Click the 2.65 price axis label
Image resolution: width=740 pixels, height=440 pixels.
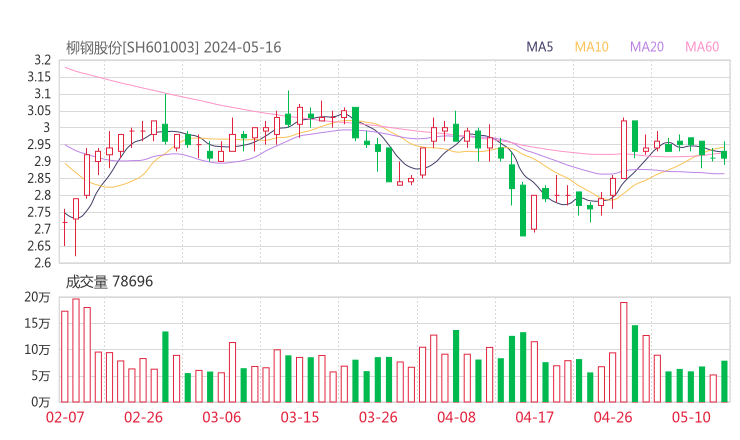pos(39,246)
